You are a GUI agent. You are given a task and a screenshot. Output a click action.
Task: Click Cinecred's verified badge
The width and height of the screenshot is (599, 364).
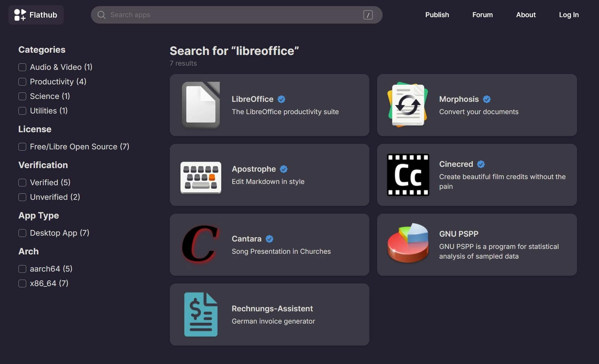coord(481,164)
